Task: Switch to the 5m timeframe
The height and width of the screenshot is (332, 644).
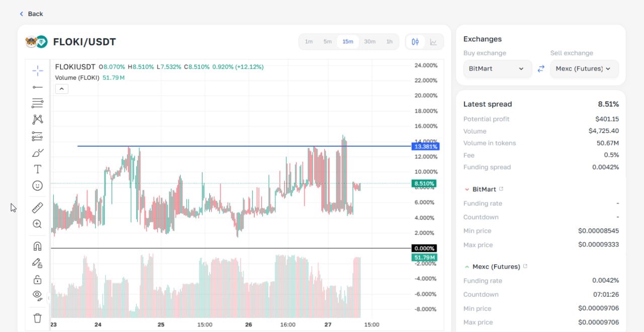Action: tap(328, 42)
